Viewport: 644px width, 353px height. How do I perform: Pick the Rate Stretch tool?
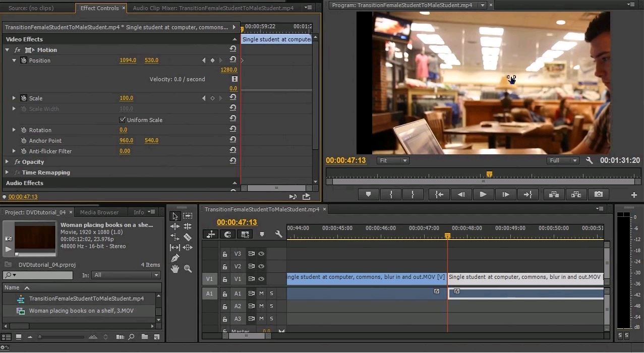[175, 237]
